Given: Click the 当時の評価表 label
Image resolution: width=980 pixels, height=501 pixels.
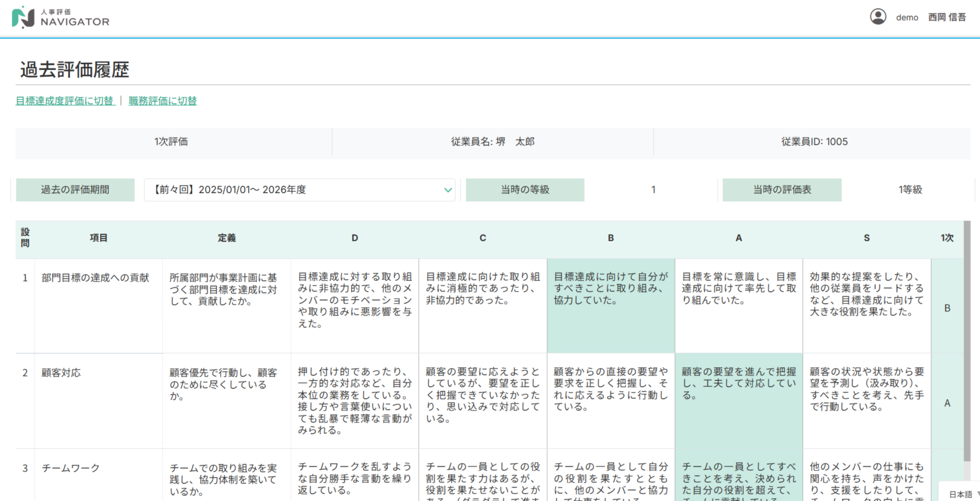Looking at the screenshot, I should click(x=782, y=190).
